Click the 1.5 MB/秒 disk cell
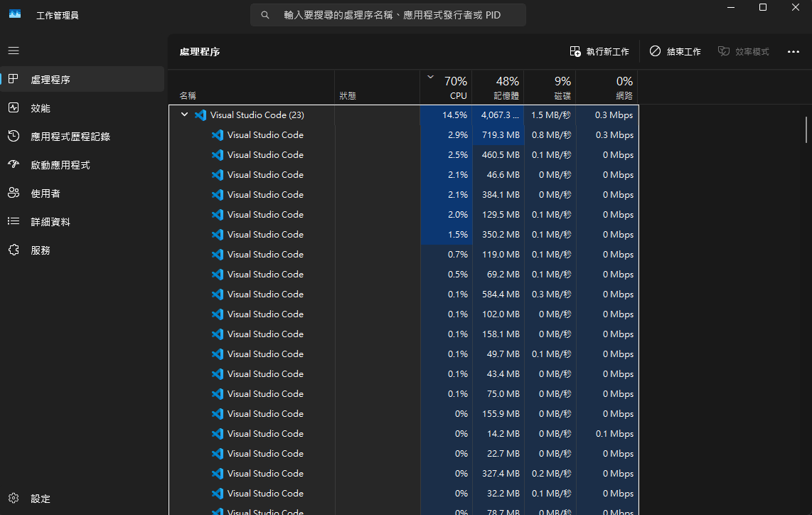Image resolution: width=812 pixels, height=515 pixels. (x=550, y=115)
